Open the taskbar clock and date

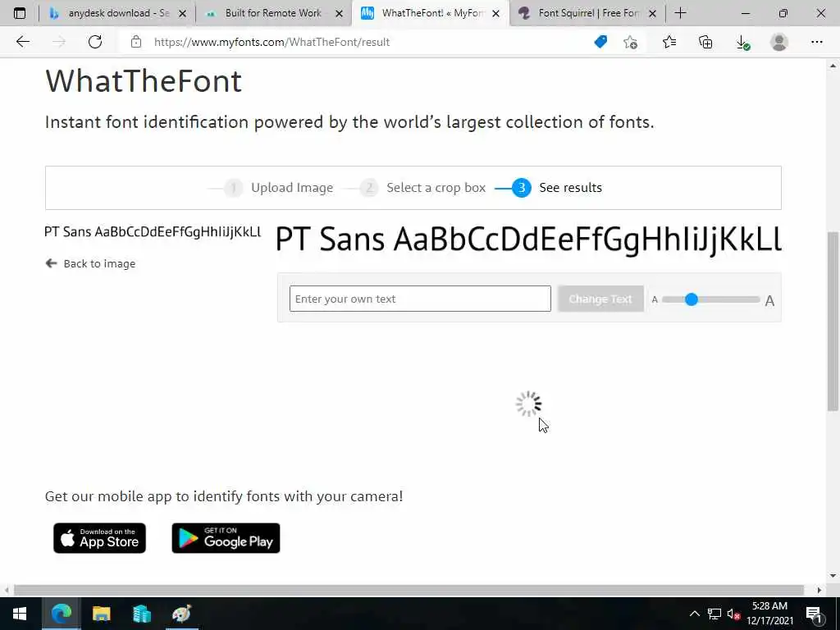click(769, 614)
